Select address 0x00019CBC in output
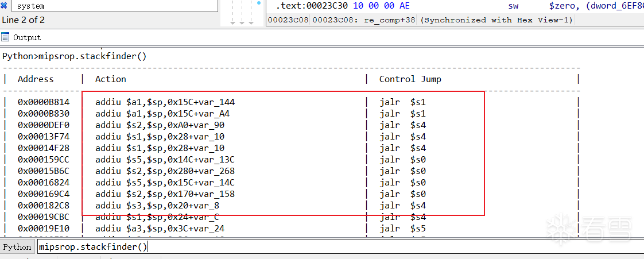Image resolution: width=644 pixels, height=259 pixels. click(x=44, y=217)
